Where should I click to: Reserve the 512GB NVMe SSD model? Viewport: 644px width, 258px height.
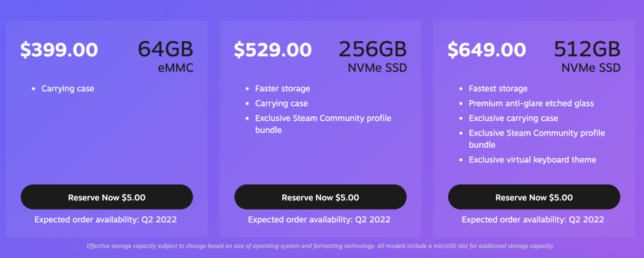tap(534, 197)
